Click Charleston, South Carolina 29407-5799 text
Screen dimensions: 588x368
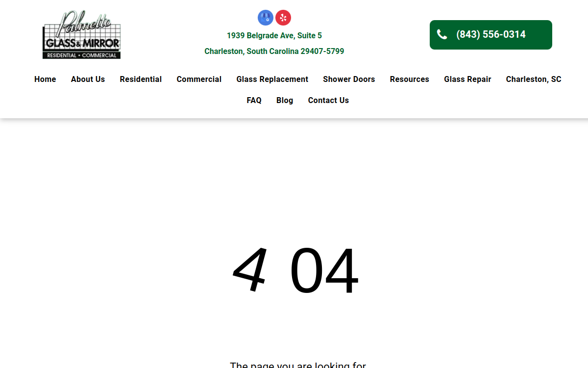coord(274,51)
